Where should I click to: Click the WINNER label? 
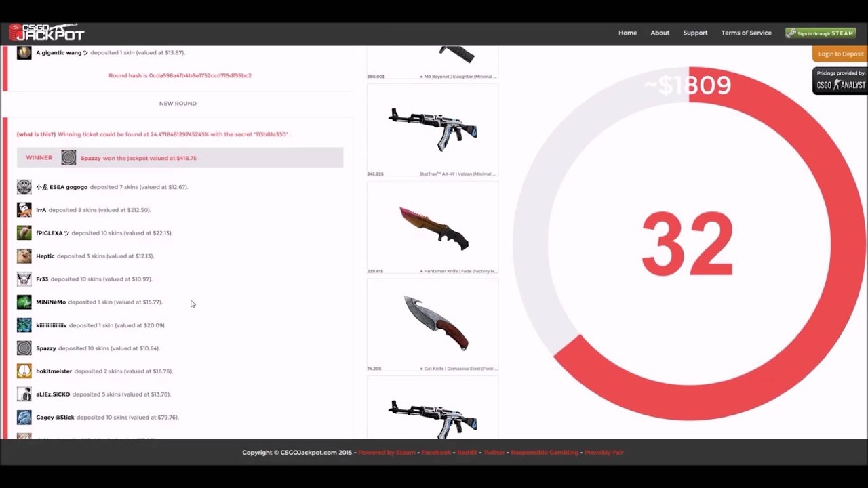39,158
